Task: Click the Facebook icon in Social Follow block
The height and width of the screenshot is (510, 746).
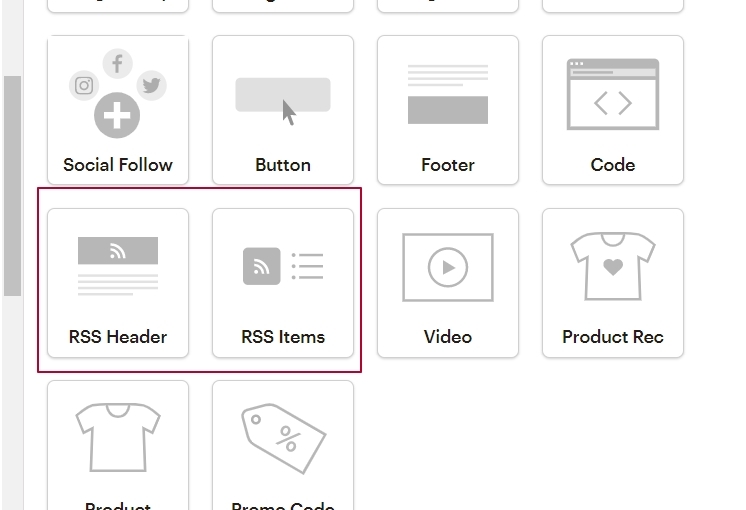Action: coord(117,65)
